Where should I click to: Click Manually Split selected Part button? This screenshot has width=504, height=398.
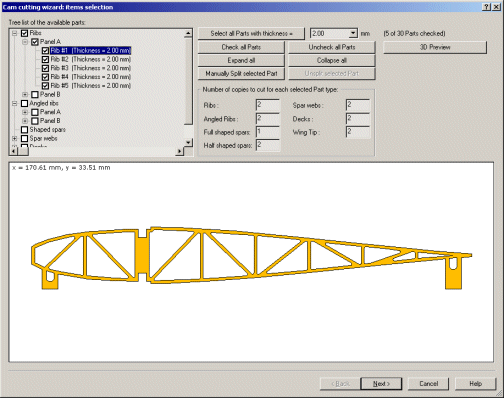(241, 73)
